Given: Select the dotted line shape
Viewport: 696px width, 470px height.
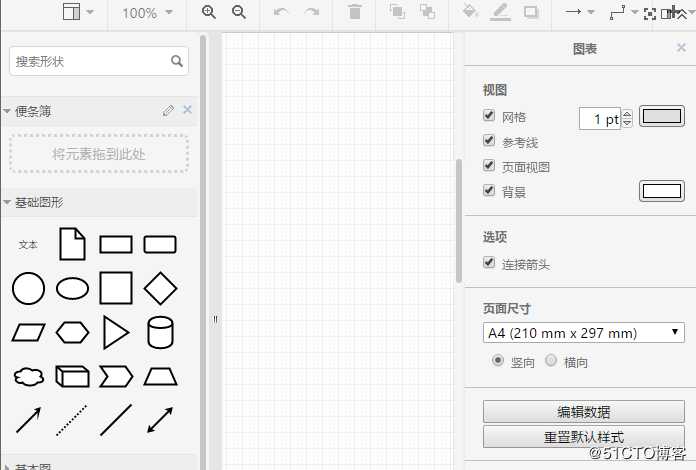Looking at the screenshot, I should click(72, 420).
